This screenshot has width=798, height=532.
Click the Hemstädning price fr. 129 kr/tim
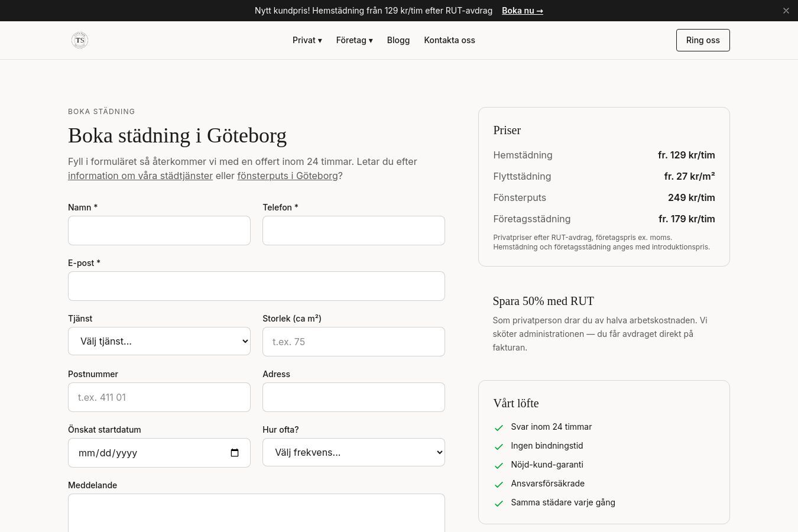(686, 155)
